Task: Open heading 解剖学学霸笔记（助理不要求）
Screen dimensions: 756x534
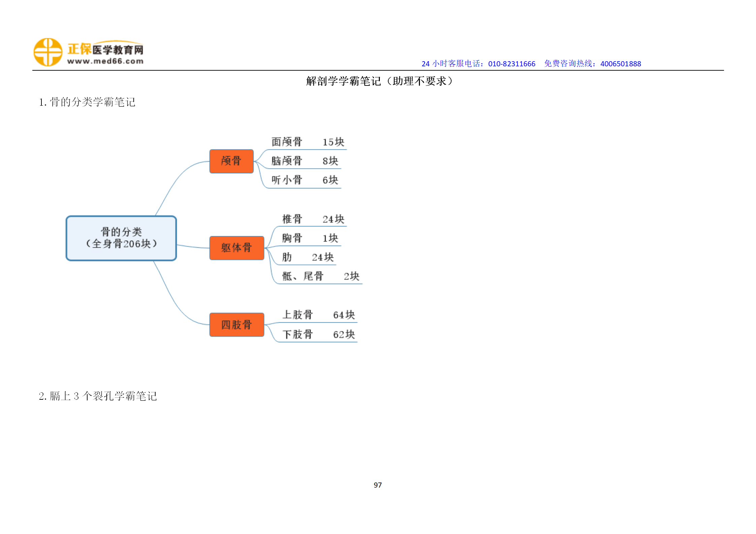Action: coord(379,81)
